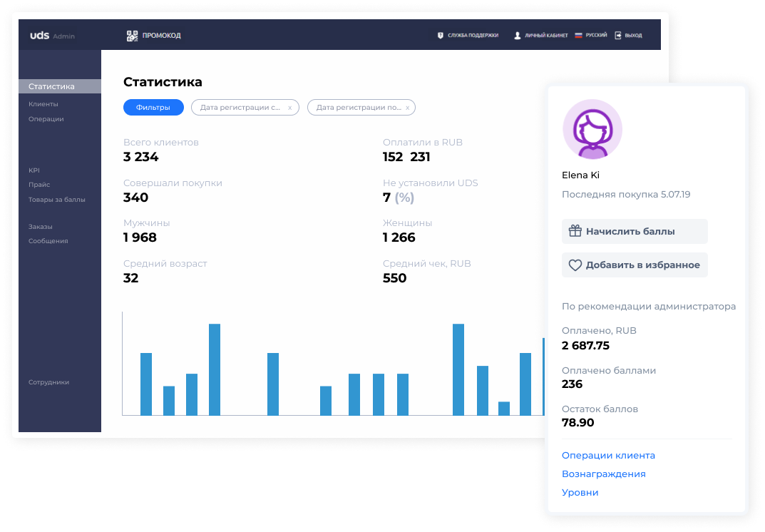This screenshot has width=765, height=532.
Task: Click the gift icon on Начислить баллы
Action: (575, 231)
